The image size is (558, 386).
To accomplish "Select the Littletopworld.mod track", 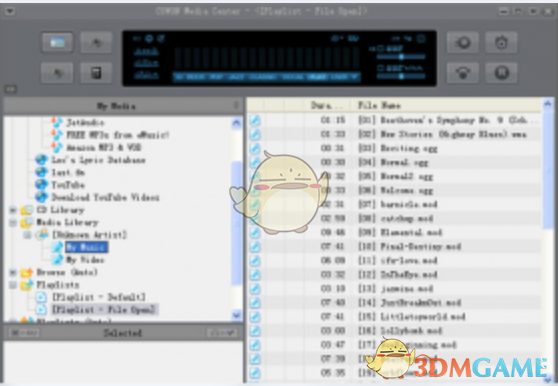I will pos(394,317).
